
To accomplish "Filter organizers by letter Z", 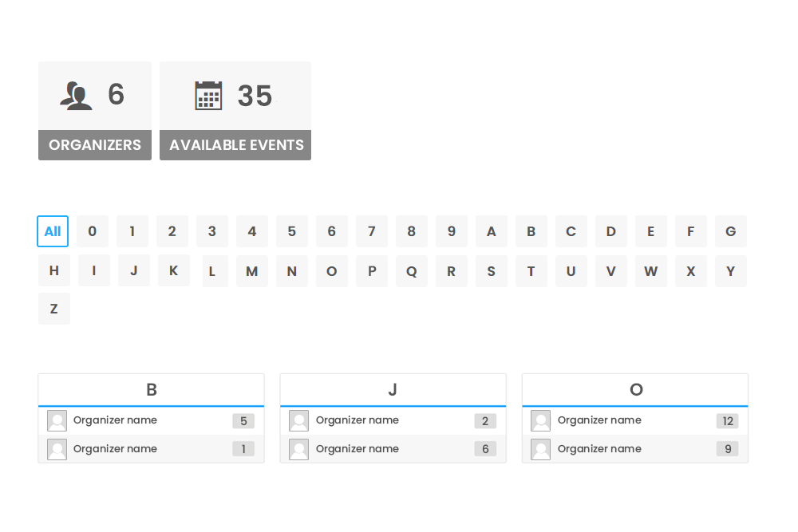I will coord(53,309).
